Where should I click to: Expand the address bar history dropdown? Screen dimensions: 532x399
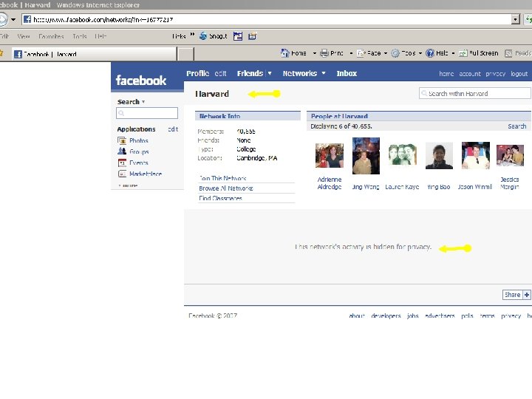[516, 20]
